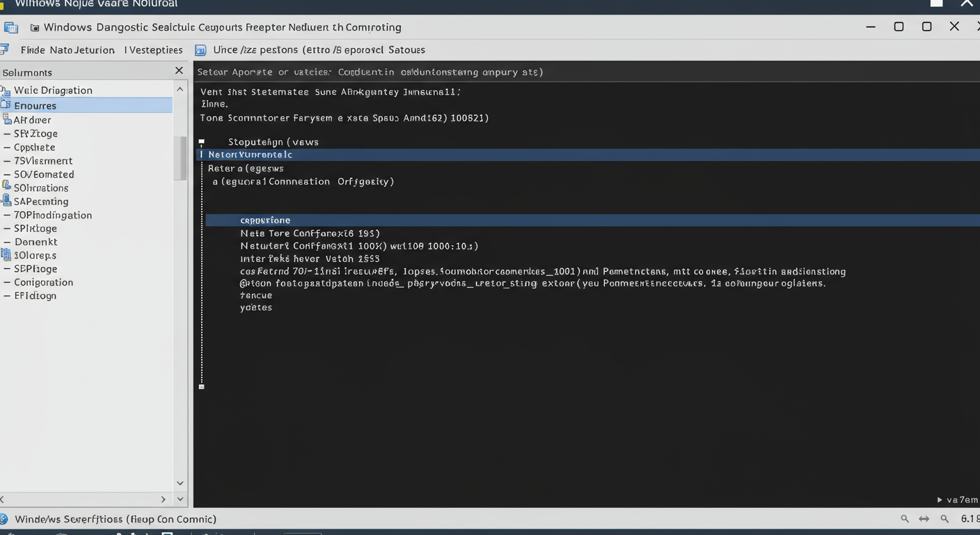Click the icon next to 'SOhrrations'
Image resolution: width=980 pixels, height=535 pixels.
(6, 187)
